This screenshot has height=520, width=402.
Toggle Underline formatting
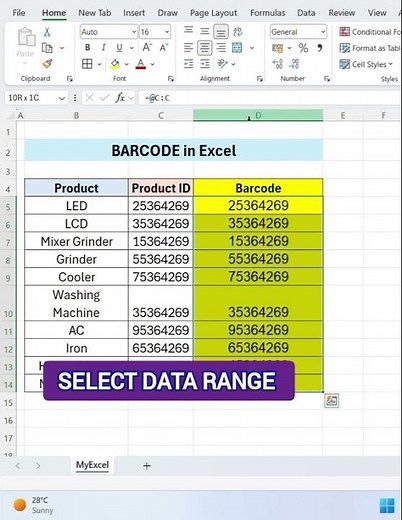point(119,48)
